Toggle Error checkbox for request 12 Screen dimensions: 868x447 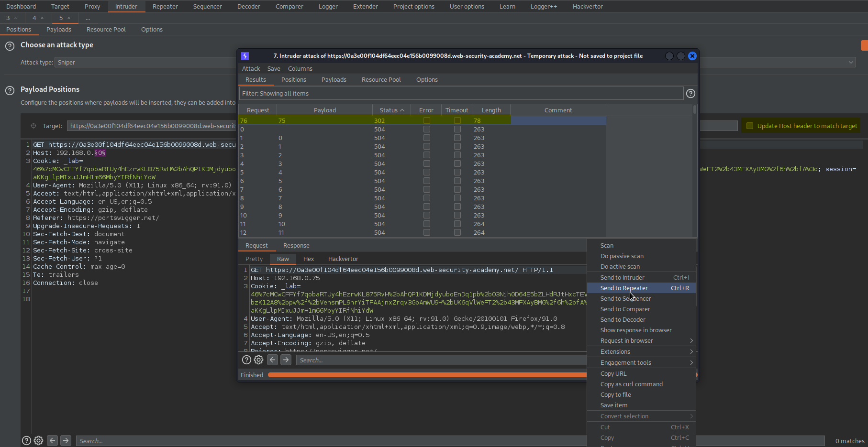[427, 233]
